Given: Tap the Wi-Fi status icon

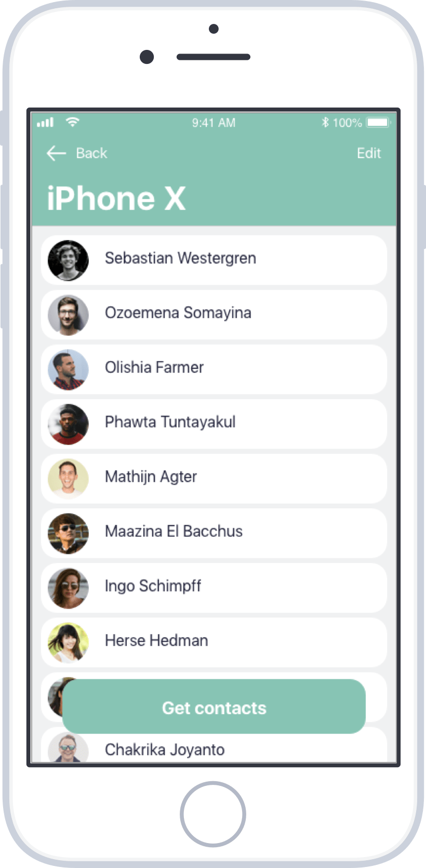Looking at the screenshot, I should (x=73, y=122).
